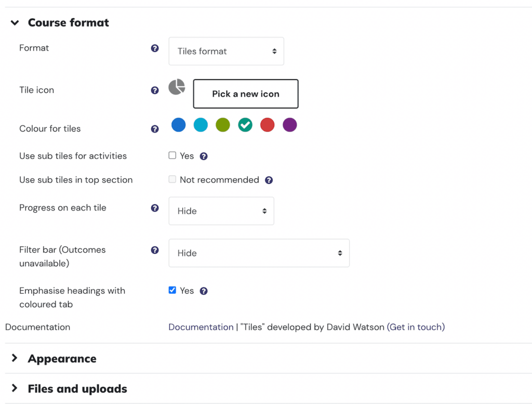Enable Use sub tiles for activities checkbox
This screenshot has width=532, height=404.
(x=172, y=155)
